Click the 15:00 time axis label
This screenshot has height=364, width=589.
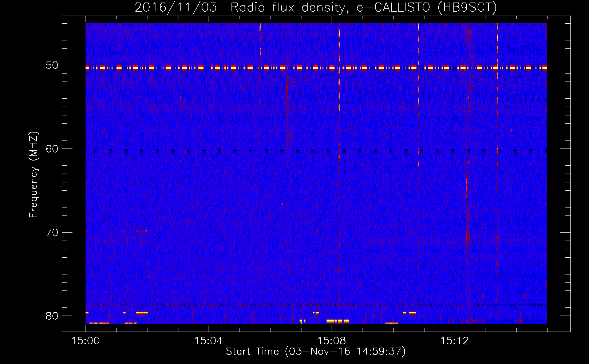(x=86, y=341)
